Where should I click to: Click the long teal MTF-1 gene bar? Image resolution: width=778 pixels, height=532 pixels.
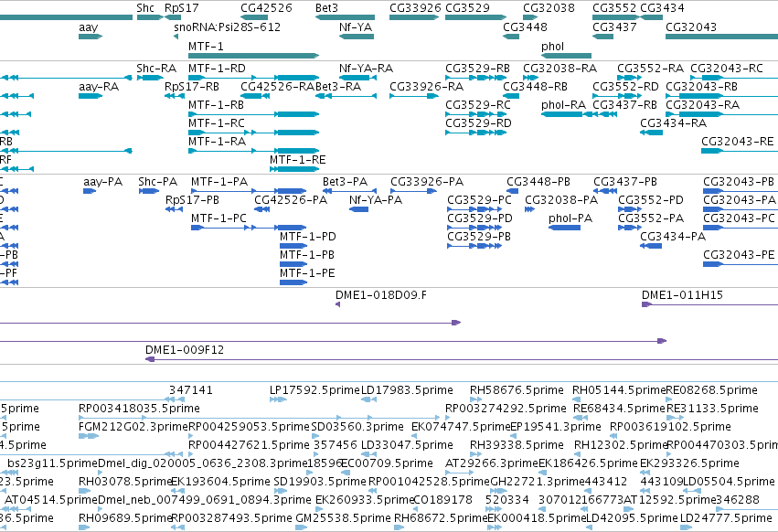(x=253, y=56)
